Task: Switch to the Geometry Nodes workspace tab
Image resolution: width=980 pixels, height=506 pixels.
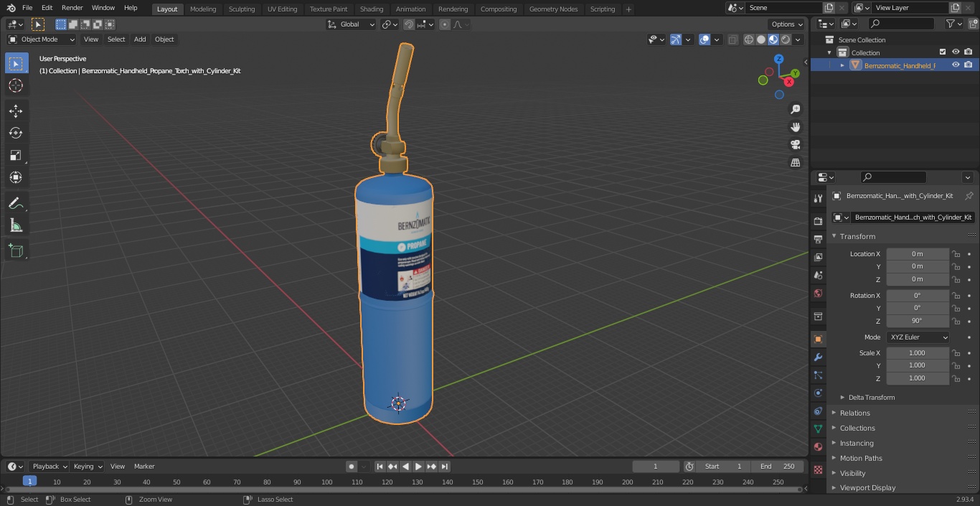Action: pos(553,9)
